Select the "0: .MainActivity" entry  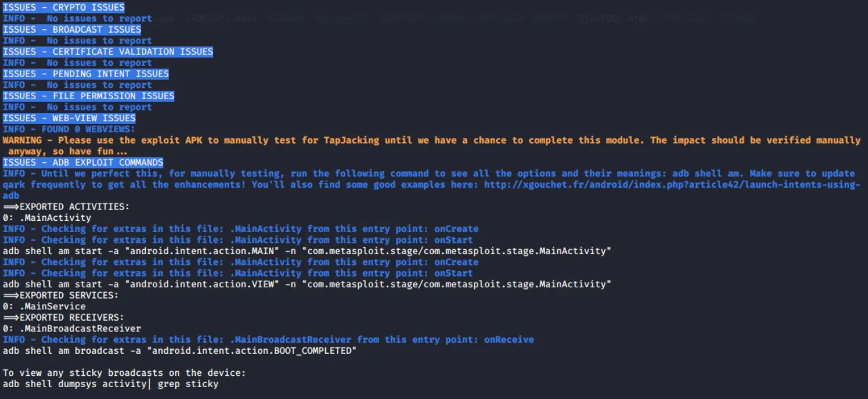[x=47, y=218]
